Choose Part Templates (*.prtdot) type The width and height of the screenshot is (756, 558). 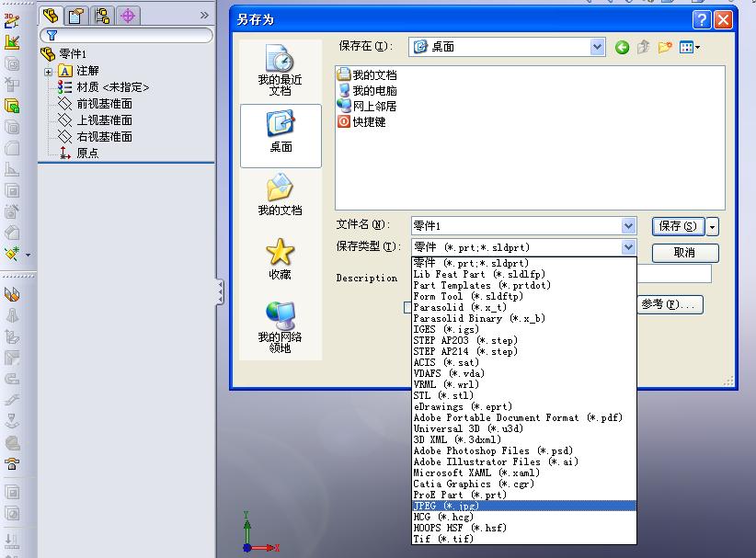coord(524,285)
